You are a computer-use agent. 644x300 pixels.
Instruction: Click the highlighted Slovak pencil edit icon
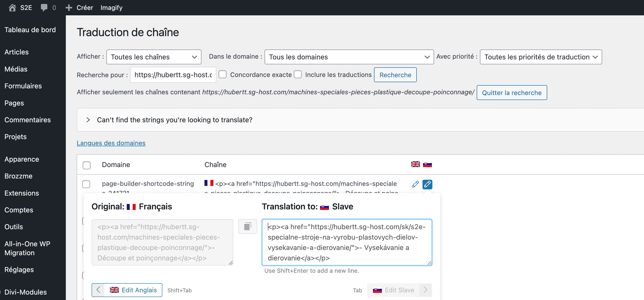427,184
